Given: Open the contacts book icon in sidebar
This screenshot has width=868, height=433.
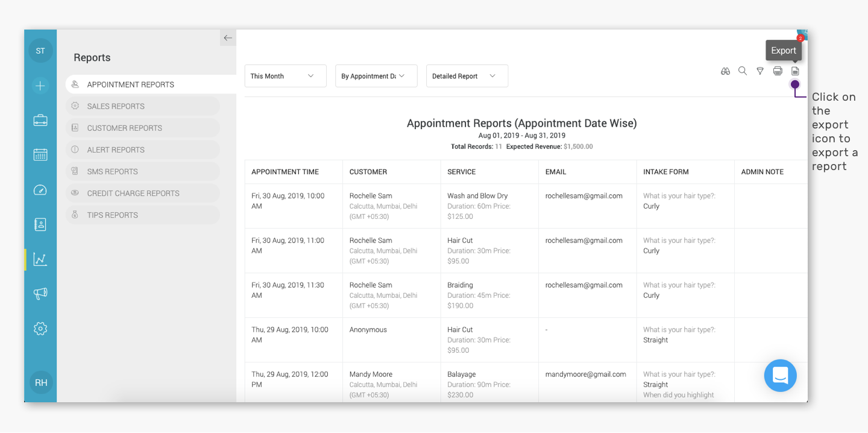Looking at the screenshot, I should [x=40, y=224].
